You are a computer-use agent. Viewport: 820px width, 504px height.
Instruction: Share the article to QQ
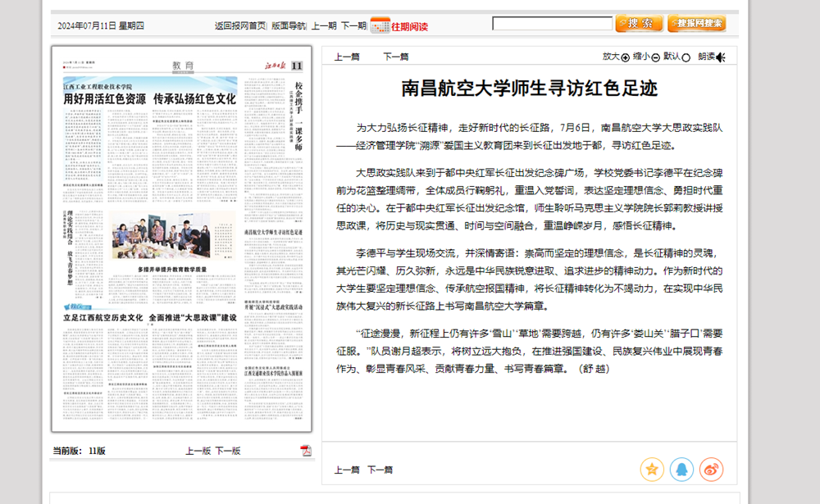pyautogui.click(x=681, y=470)
